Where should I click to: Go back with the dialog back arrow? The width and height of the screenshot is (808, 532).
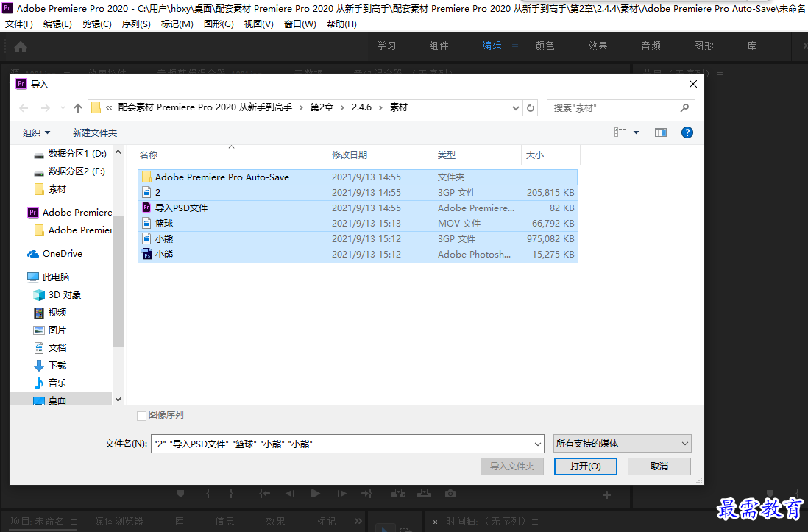click(24, 107)
